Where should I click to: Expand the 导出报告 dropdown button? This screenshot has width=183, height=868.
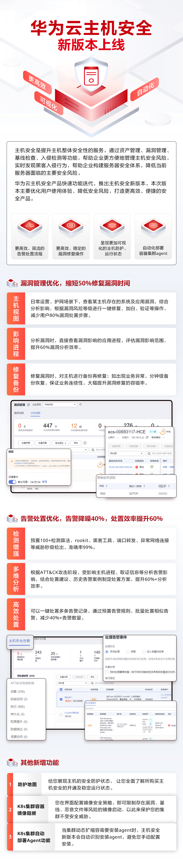60,443
